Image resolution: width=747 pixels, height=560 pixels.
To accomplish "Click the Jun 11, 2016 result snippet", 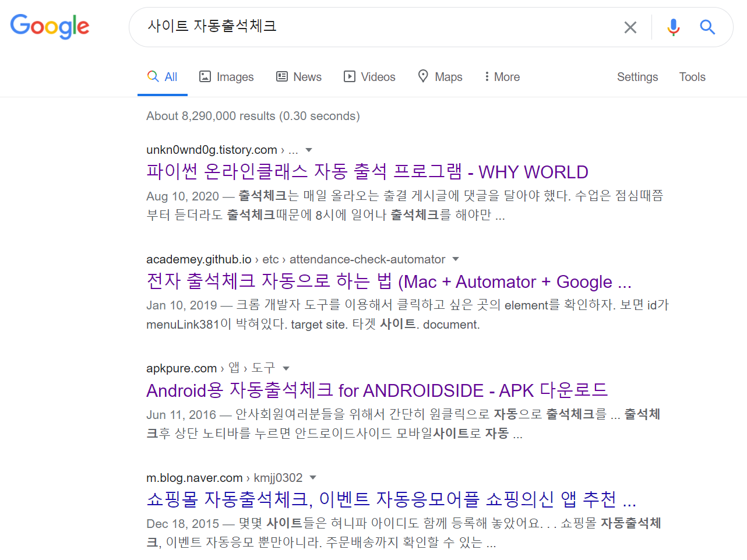I will [403, 424].
